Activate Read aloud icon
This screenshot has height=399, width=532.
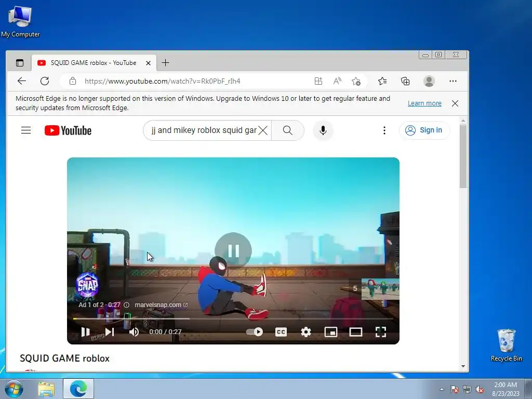[x=337, y=81]
